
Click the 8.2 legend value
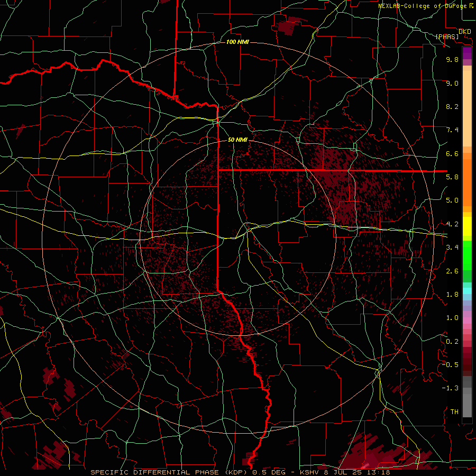click(452, 106)
